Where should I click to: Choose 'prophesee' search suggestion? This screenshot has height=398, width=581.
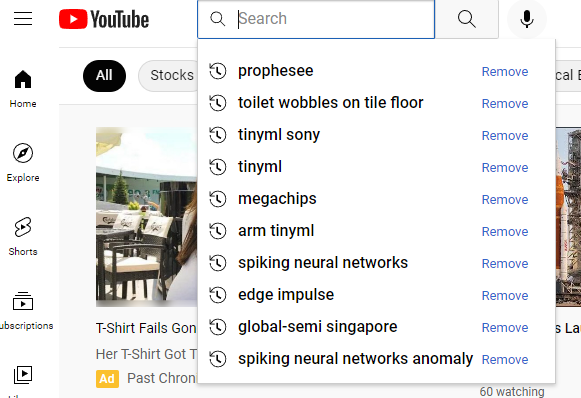pyautogui.click(x=275, y=71)
